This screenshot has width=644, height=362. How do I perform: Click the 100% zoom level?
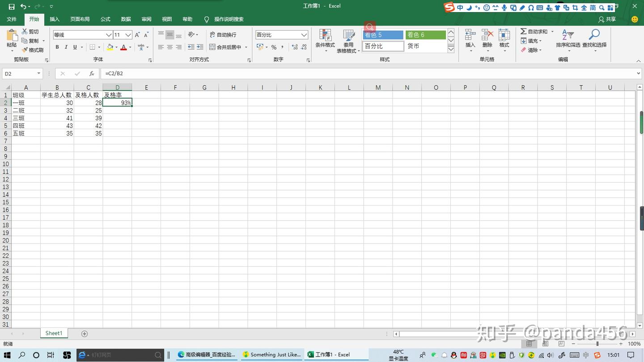(x=634, y=344)
